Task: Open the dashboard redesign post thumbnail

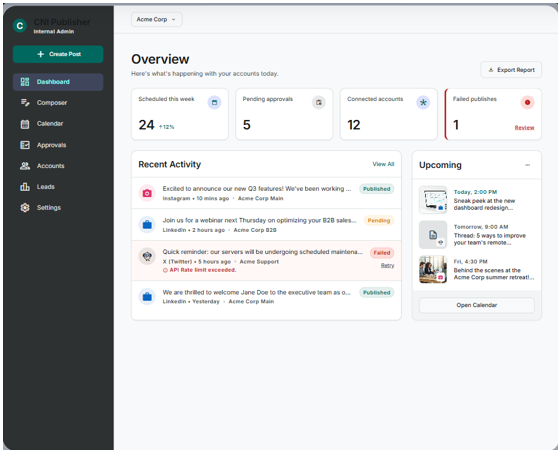Action: point(433,200)
